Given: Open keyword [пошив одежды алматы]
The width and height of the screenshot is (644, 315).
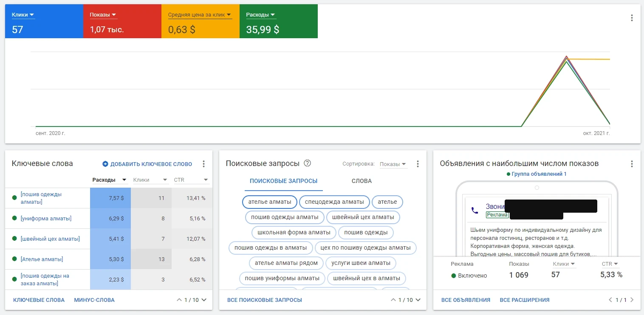Looking at the screenshot, I should pyautogui.click(x=41, y=198).
